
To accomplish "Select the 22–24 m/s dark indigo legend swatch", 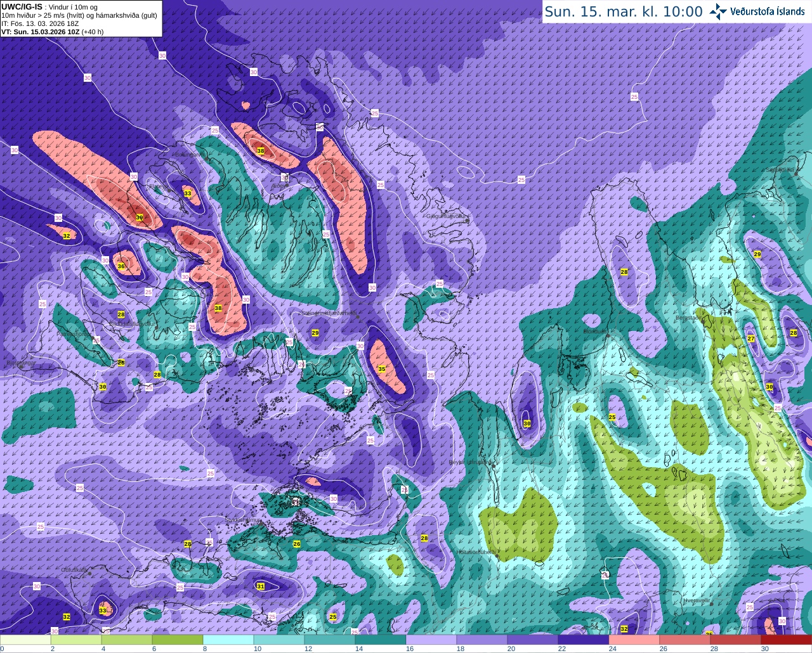I will (584, 640).
